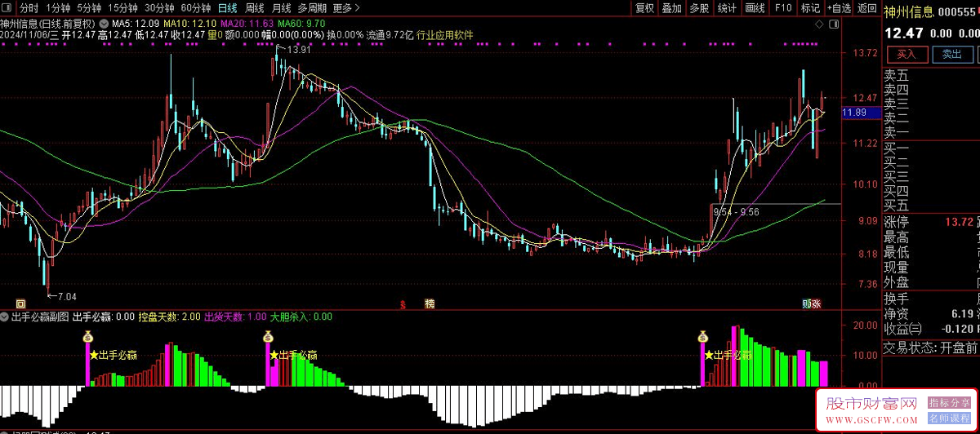Click the 控盘天数: 2.00 indicator value
The image size is (980, 434).
(169, 317)
